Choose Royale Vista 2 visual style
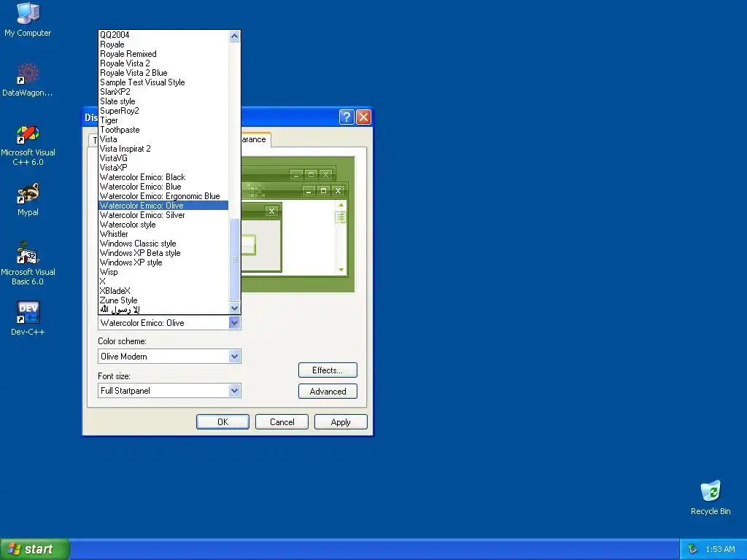The height and width of the screenshot is (560, 747). 163,63
